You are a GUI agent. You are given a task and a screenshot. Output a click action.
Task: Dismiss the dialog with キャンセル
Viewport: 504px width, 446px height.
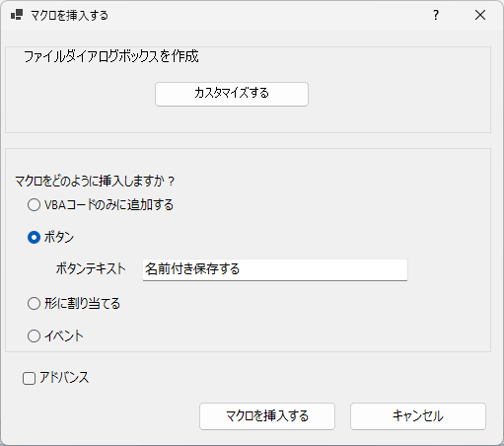pos(418,416)
